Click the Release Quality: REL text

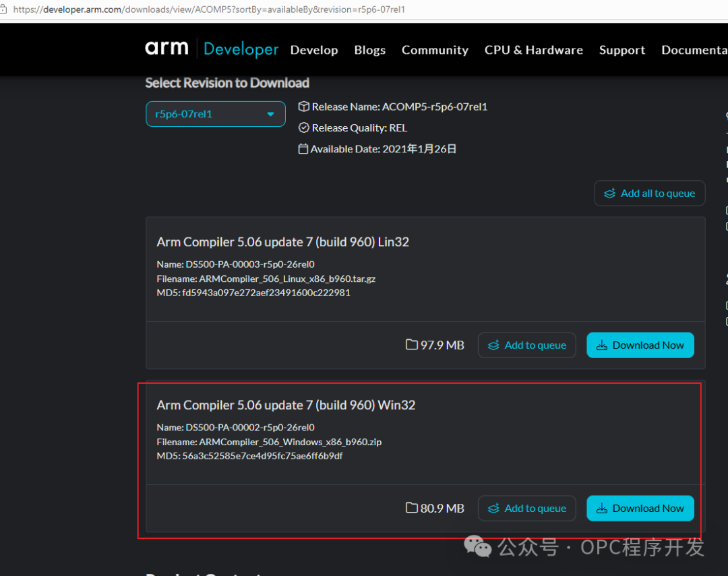359,127
